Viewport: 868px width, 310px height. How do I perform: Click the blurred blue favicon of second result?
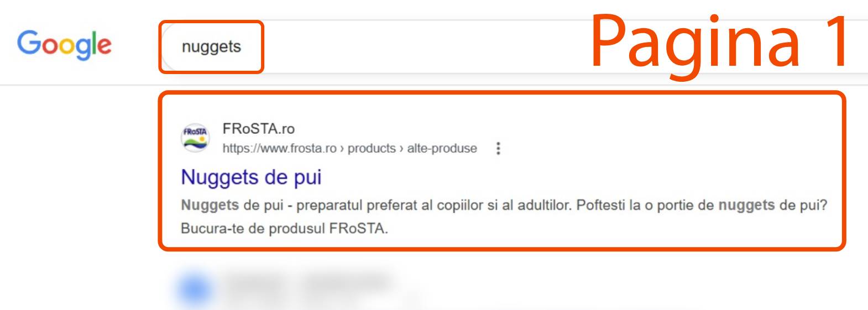(x=195, y=288)
